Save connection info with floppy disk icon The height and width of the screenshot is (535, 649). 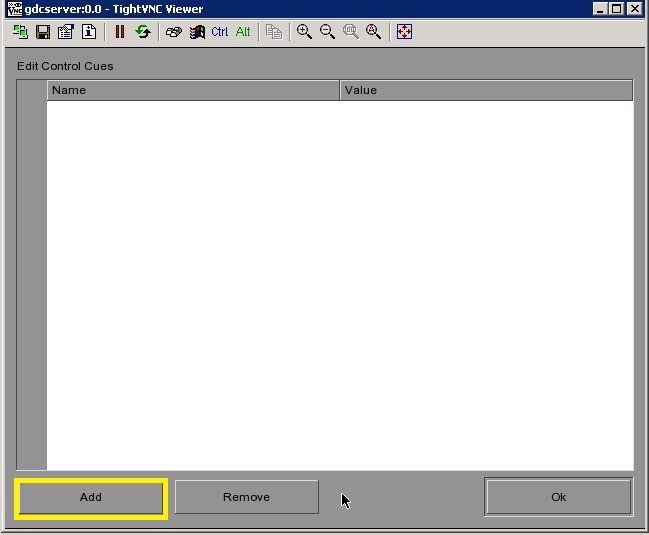pos(43,32)
